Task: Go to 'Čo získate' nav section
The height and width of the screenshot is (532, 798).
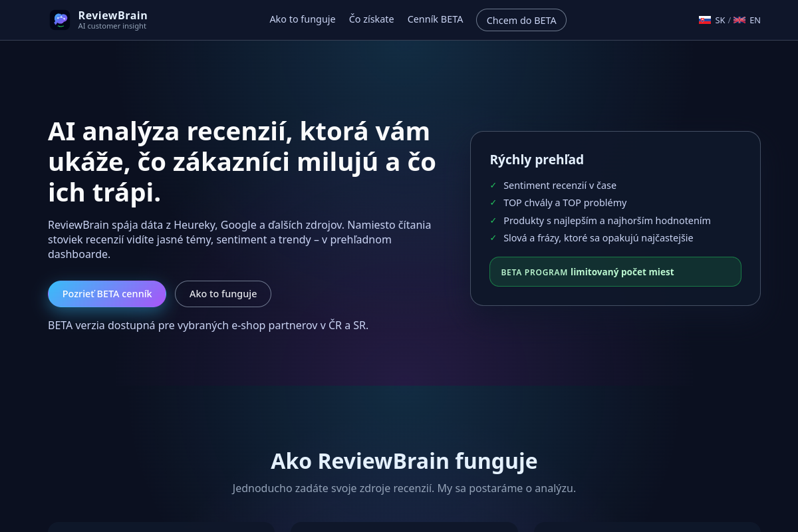Action: coord(372,19)
